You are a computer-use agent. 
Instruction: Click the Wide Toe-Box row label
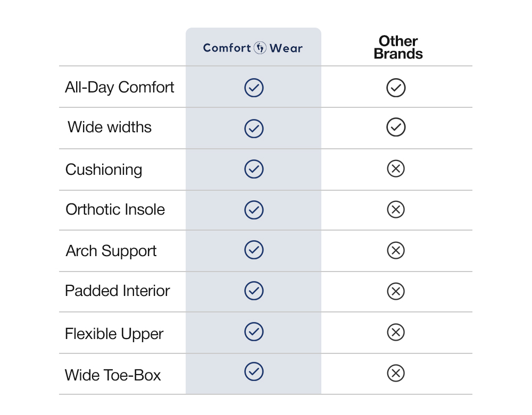tap(113, 375)
